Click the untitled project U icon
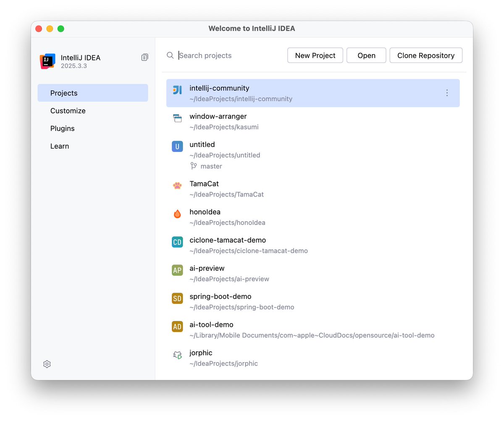The width and height of the screenshot is (504, 421). pyautogui.click(x=177, y=146)
